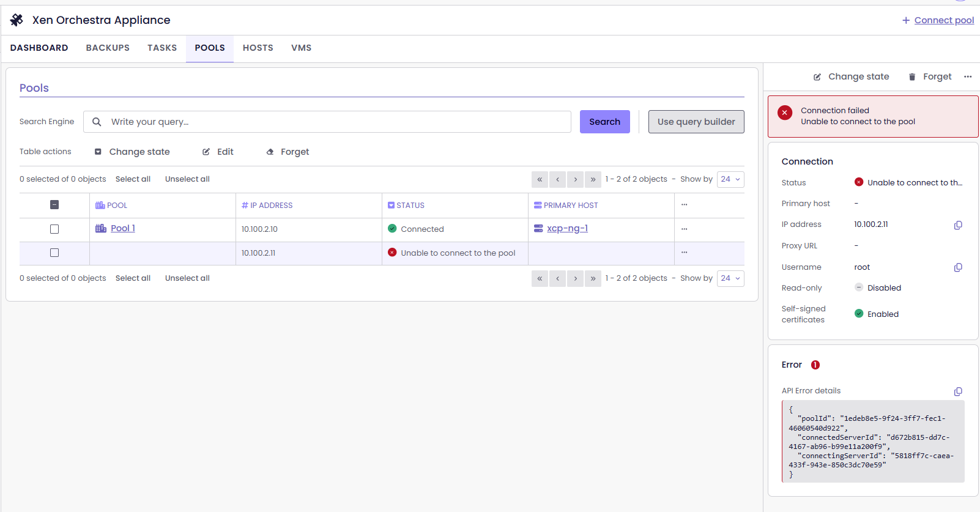Click Unable to connect to the pool status cell

tap(455, 253)
